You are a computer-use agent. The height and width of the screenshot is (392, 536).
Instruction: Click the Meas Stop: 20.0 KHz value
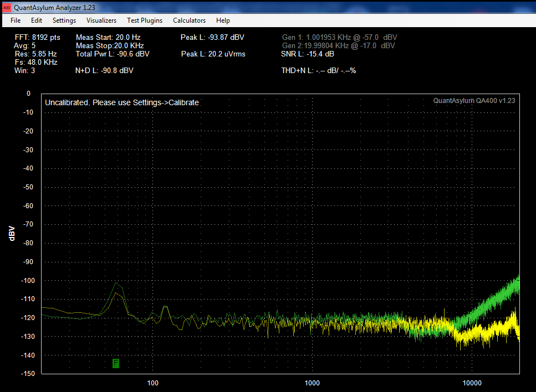[x=110, y=46]
